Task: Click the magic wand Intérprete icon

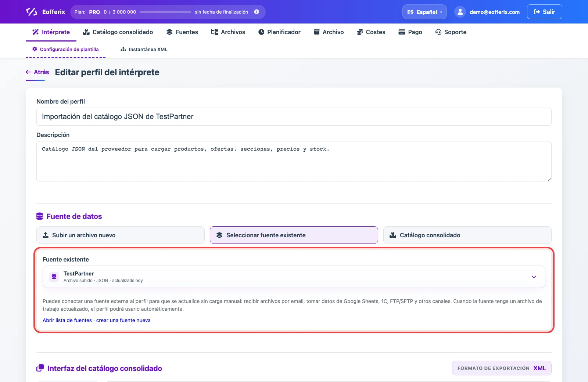Action: click(36, 32)
